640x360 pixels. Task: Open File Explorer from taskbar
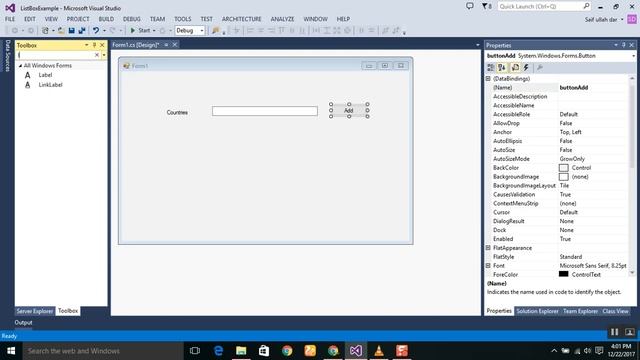[241, 351]
